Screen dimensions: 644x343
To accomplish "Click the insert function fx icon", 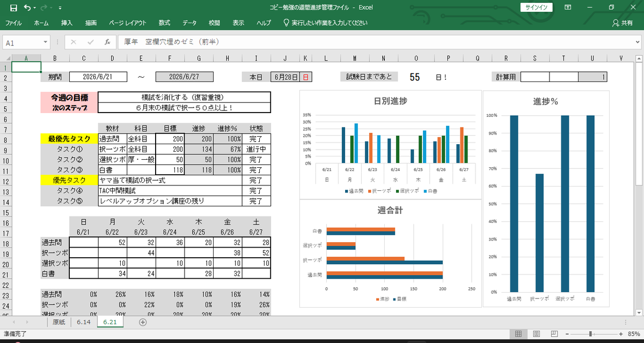I will coord(107,42).
